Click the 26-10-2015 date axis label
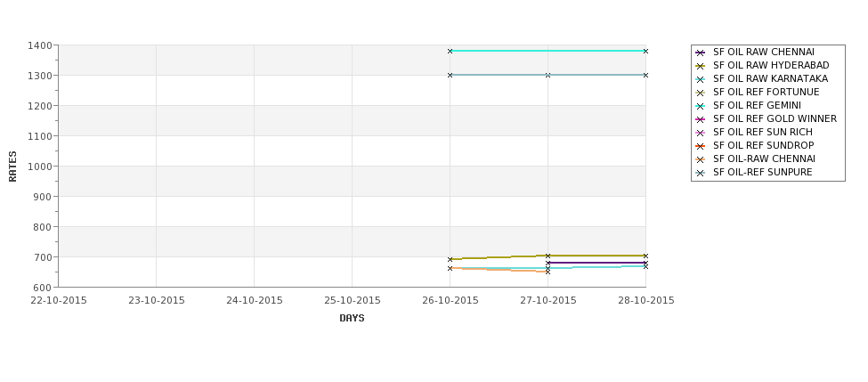This screenshot has width=868, height=382. coord(450,301)
